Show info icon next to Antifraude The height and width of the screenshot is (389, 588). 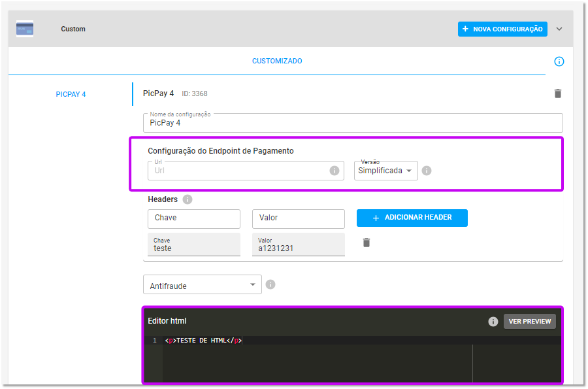coord(270,284)
